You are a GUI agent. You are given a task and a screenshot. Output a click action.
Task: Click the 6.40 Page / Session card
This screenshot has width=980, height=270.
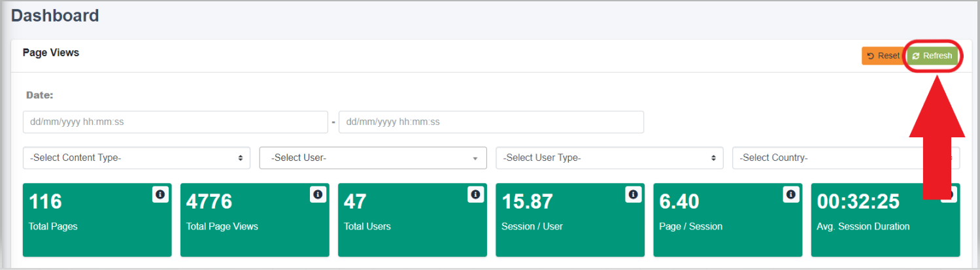coord(728,220)
